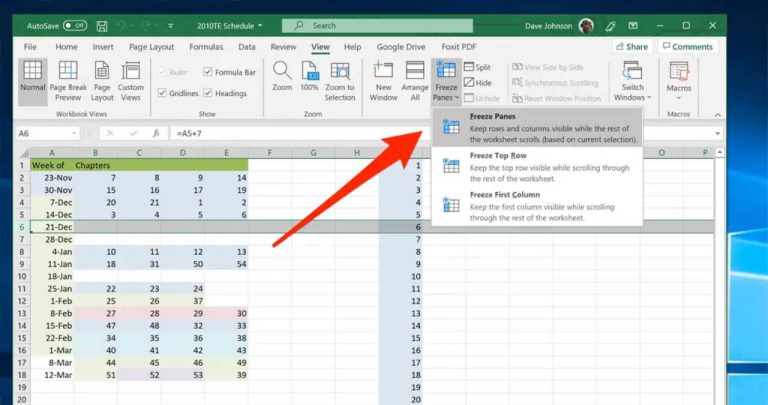Choose Freeze Panes menu option
768x405 pixels.
tap(536, 127)
